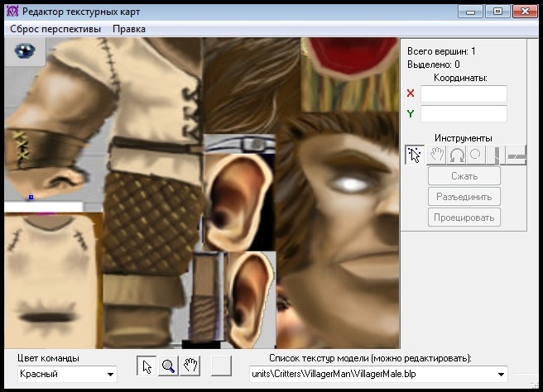Select the hand move tool in Инструменты

click(435, 155)
